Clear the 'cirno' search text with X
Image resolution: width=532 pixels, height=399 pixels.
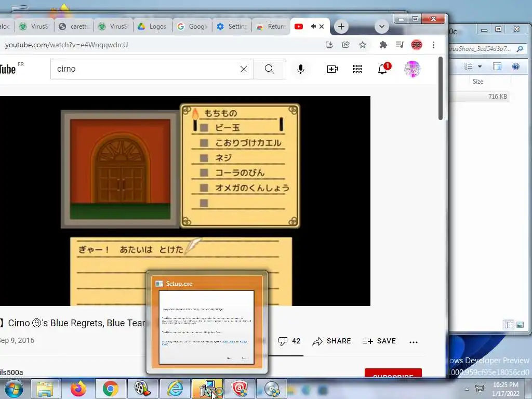(x=244, y=69)
